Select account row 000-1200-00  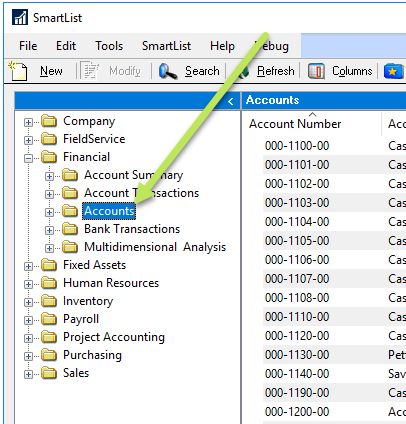click(x=297, y=412)
